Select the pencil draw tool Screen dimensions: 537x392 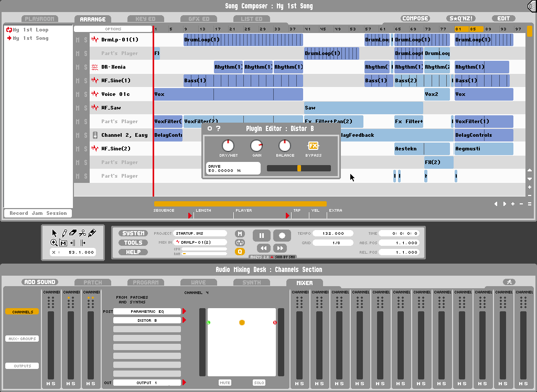(64, 233)
